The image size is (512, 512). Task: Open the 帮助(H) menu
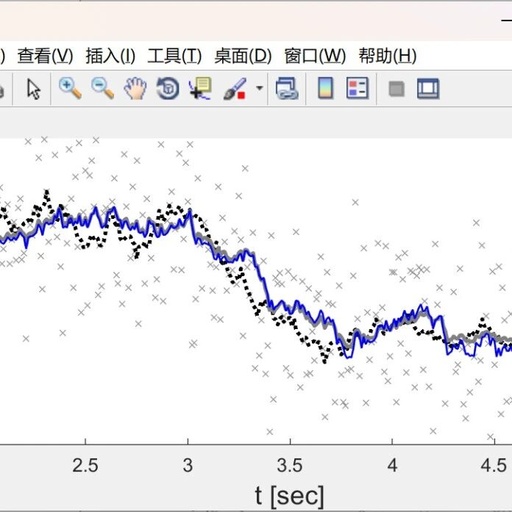tap(388, 56)
